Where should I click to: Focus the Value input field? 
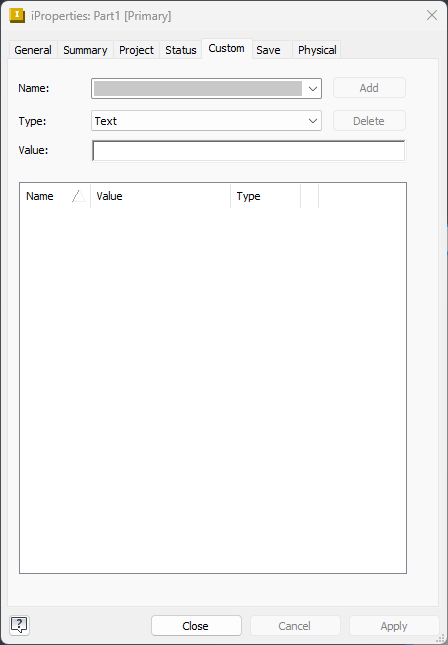coord(248,151)
